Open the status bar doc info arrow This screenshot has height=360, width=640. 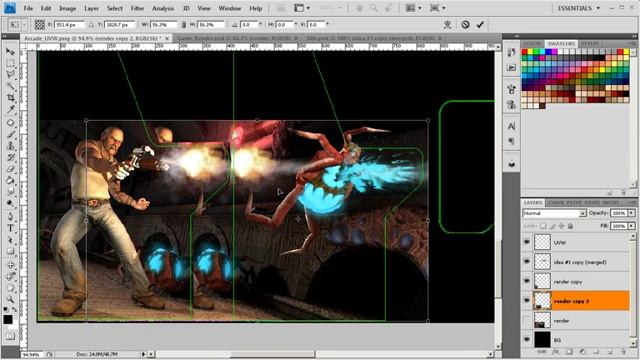pyautogui.click(x=143, y=354)
